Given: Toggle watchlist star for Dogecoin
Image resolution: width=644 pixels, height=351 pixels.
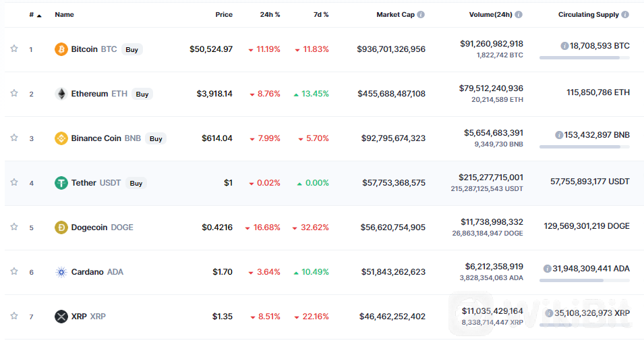Looking at the screenshot, I should coord(14,227).
